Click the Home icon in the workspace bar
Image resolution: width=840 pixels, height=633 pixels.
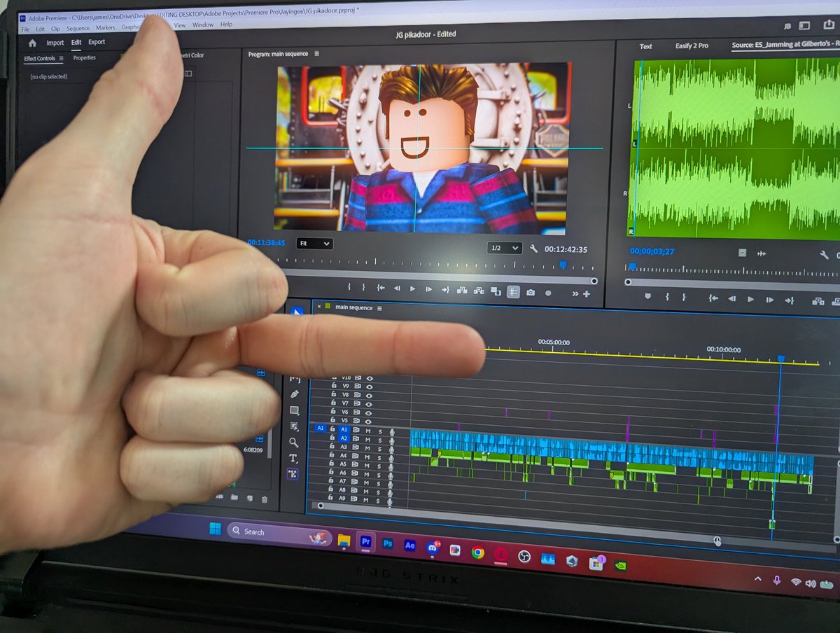pos(32,43)
